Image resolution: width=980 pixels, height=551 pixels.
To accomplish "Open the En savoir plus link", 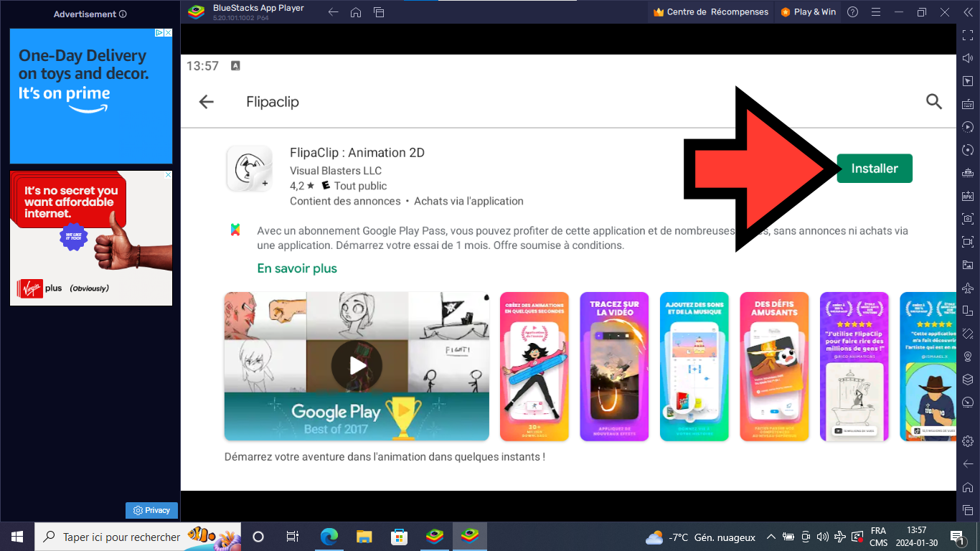I will (x=297, y=268).
